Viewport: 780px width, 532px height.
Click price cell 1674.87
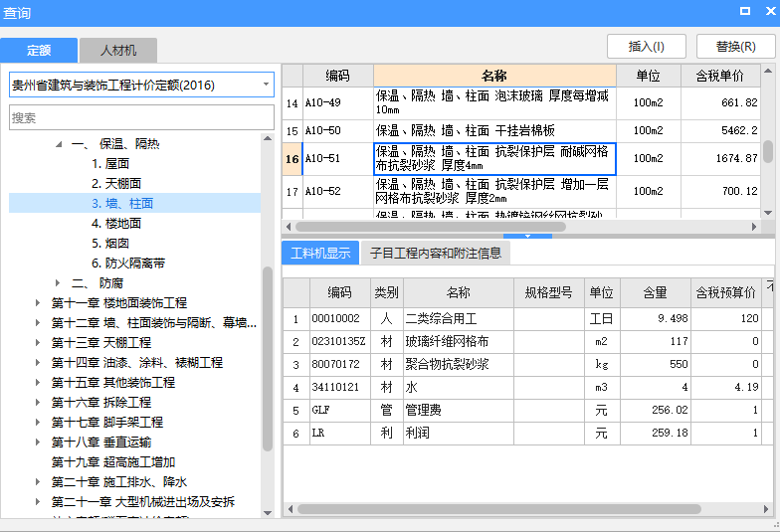point(720,159)
